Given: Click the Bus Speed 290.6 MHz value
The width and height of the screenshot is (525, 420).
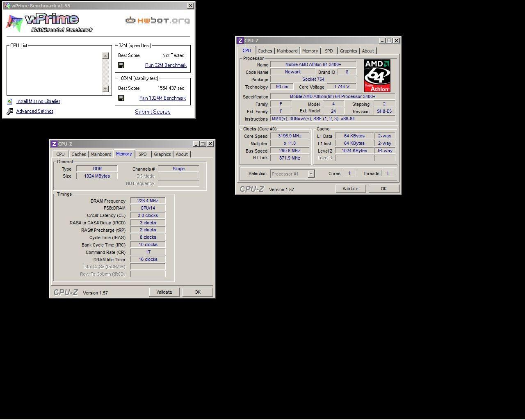Looking at the screenshot, I should [x=290, y=151].
